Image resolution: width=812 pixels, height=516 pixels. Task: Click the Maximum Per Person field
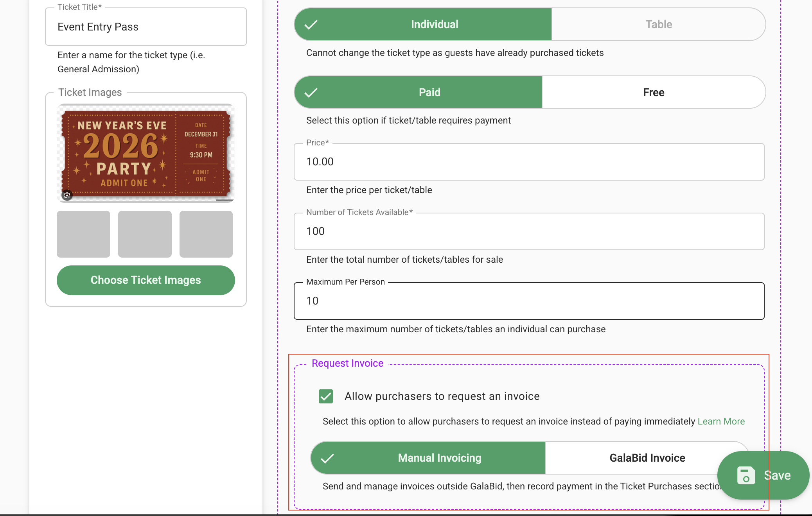529,301
